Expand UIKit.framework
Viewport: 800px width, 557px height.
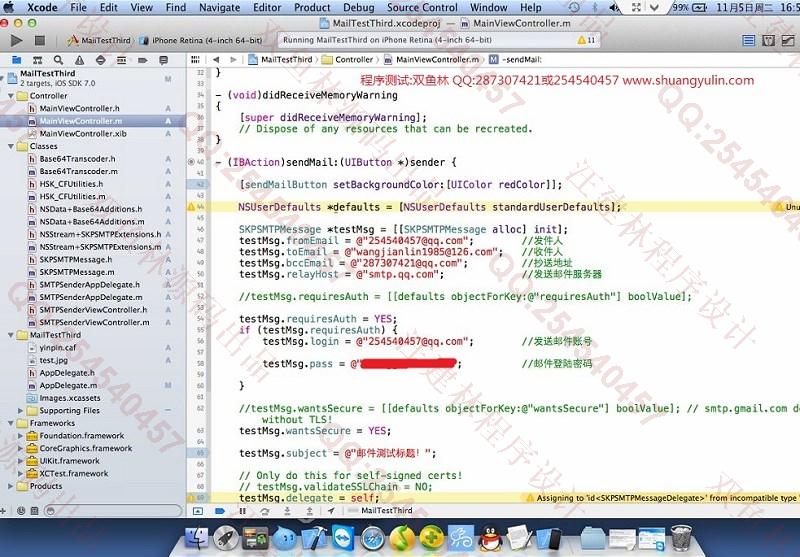pos(20,461)
